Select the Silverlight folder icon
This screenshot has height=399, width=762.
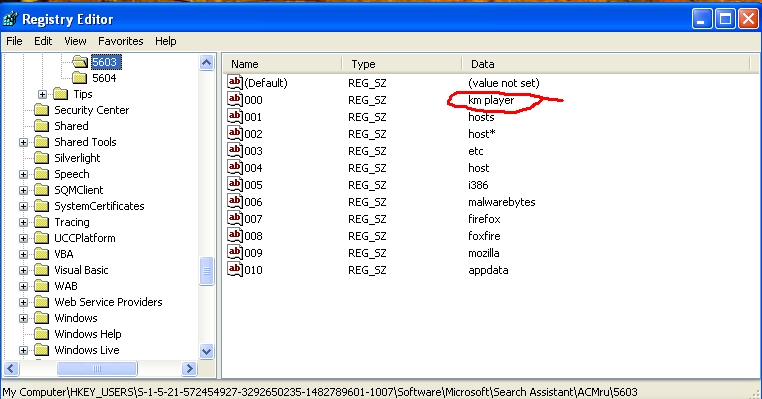(42, 158)
